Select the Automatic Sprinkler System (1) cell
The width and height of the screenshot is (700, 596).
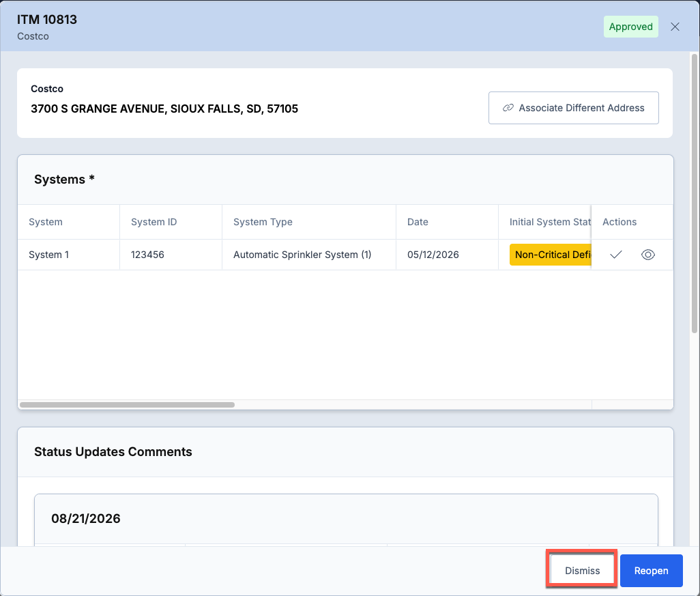click(308, 255)
